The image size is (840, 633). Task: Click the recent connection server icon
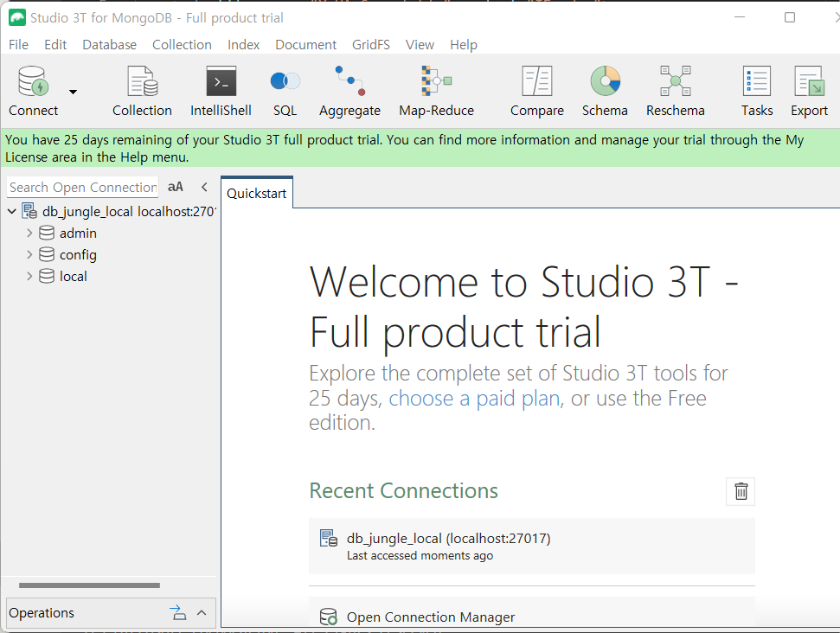pos(329,538)
